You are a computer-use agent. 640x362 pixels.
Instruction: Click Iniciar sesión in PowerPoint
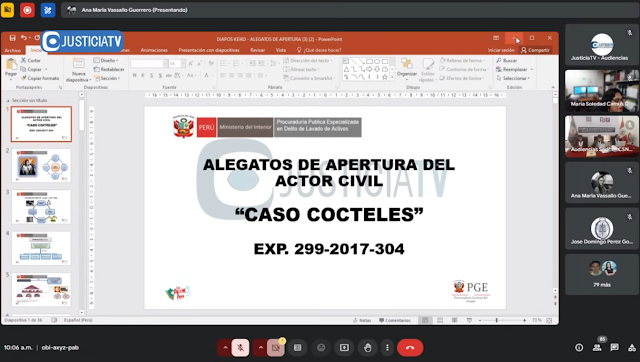pos(501,50)
